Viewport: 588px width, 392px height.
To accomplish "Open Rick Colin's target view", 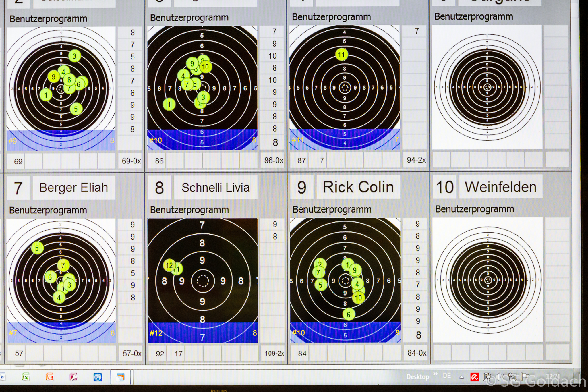I will pos(345,280).
